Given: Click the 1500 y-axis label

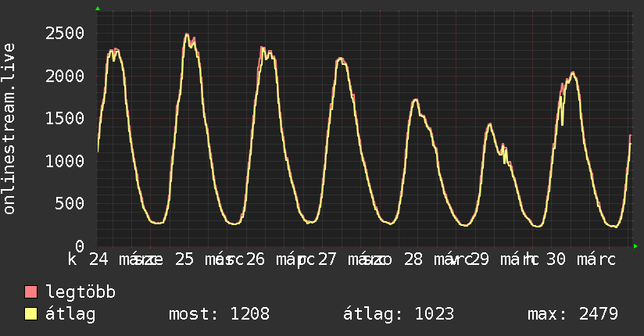Looking at the screenshot, I should [x=65, y=118].
